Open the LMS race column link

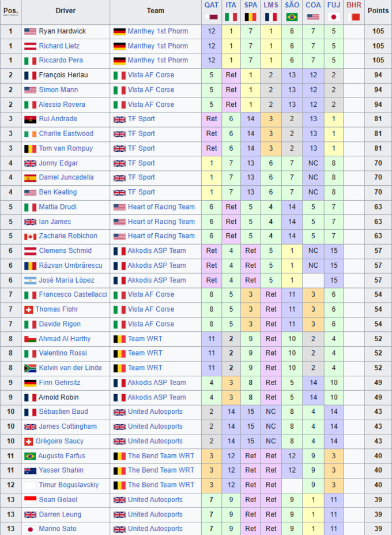point(271,5)
